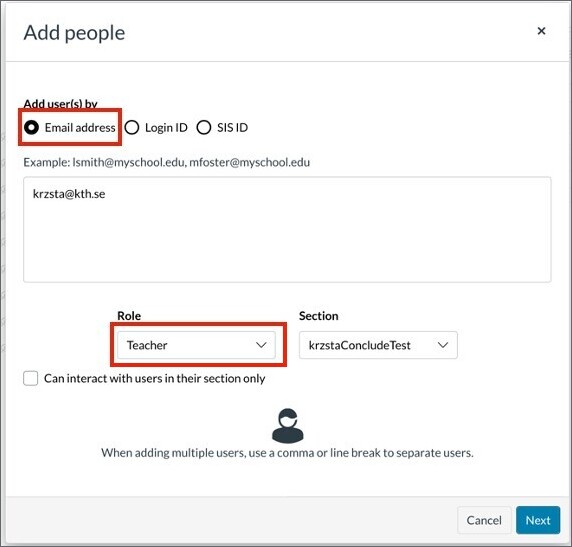The image size is (572, 547).
Task: Close the Add people dialog
Action: click(541, 31)
